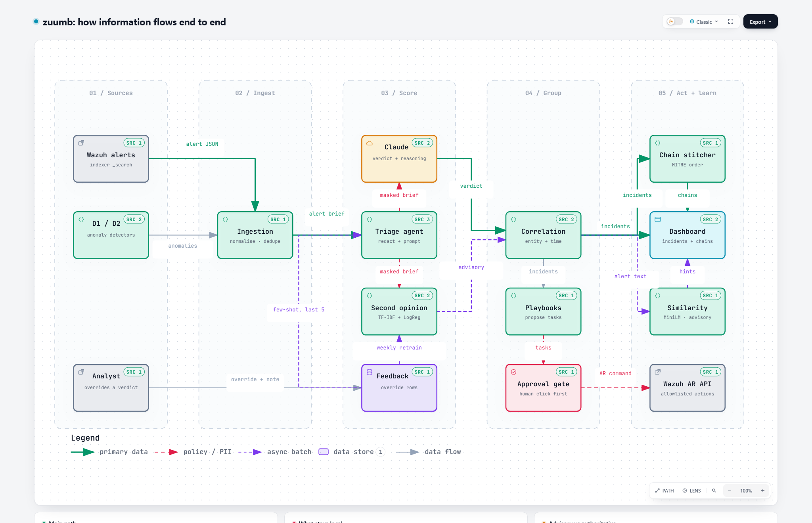Open SRC 2 badge on Dashboard node

(710, 219)
